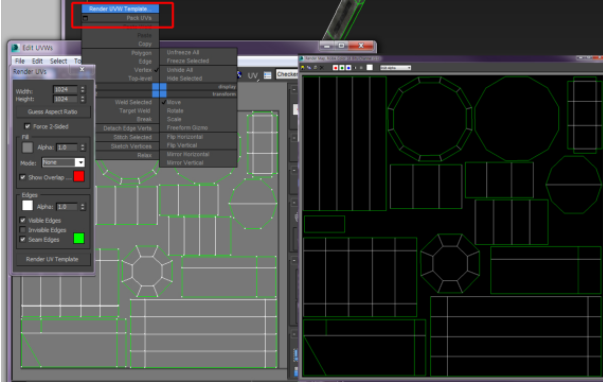Click the Width input field
The image size is (603, 382).
(x=65, y=89)
